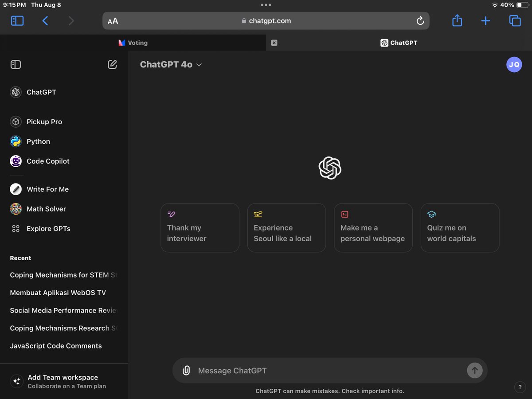
Task: Reload the chatgpt.com page
Action: coord(420,21)
